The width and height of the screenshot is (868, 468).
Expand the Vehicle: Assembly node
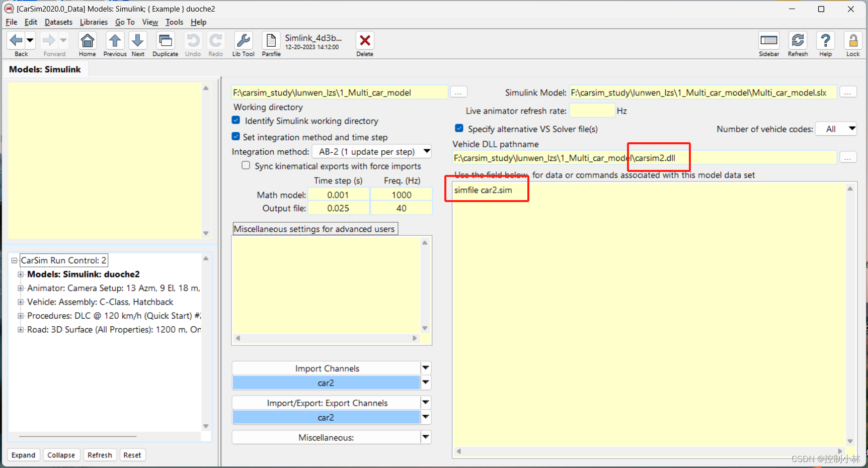(x=21, y=302)
